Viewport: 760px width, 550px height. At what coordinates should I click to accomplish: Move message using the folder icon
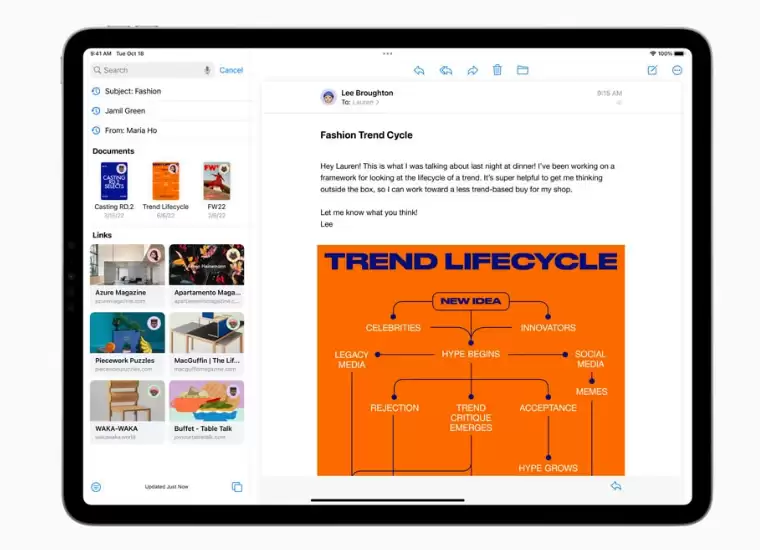(x=522, y=70)
